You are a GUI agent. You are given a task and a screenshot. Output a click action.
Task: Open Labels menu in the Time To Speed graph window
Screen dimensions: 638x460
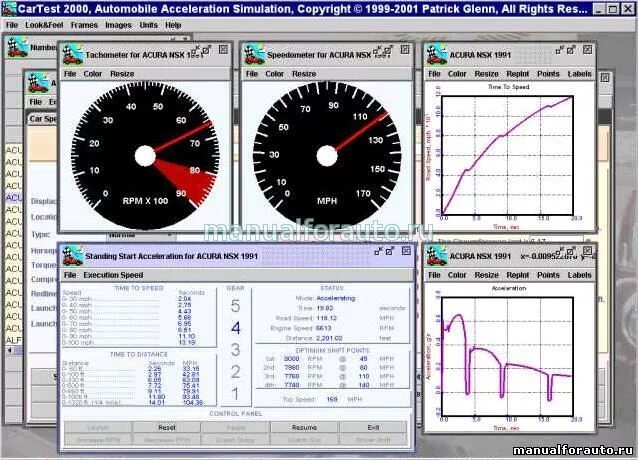point(579,74)
